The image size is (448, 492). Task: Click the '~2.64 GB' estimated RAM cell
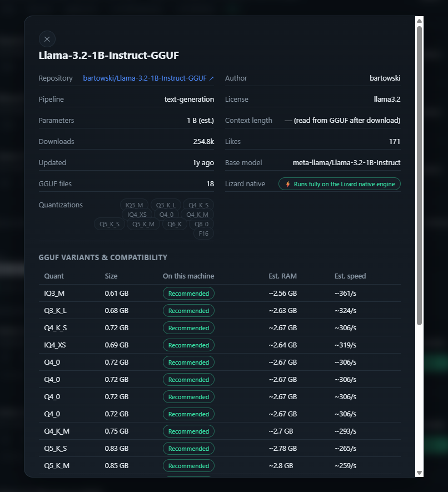283,345
